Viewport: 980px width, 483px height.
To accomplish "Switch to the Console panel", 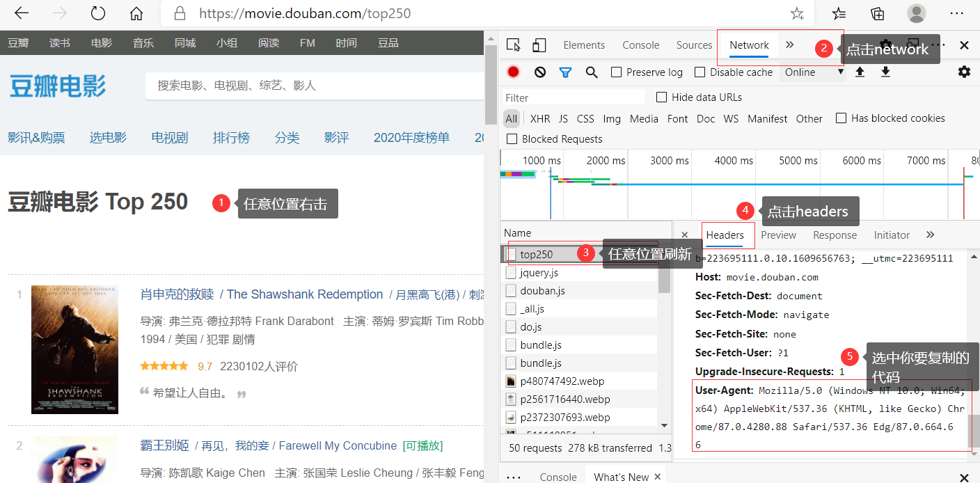I will coord(640,45).
